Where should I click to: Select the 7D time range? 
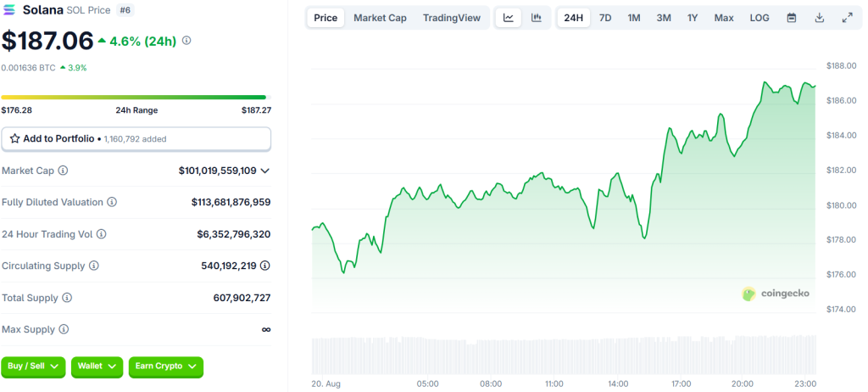605,18
